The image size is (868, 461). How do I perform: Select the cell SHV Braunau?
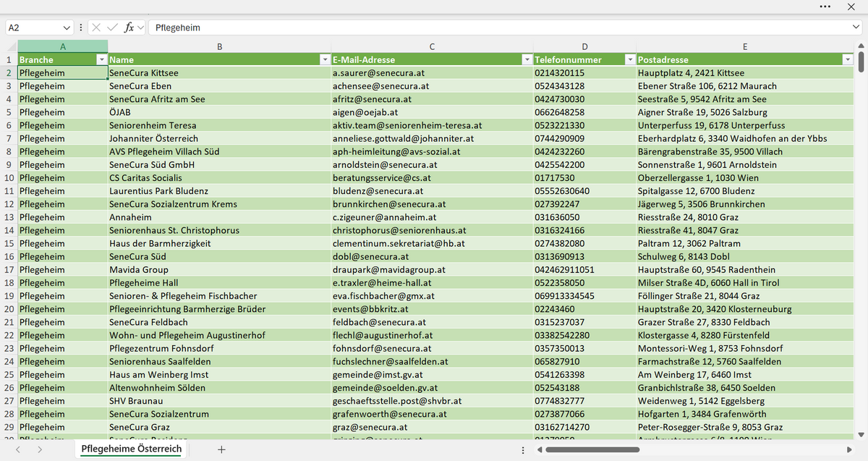219,401
